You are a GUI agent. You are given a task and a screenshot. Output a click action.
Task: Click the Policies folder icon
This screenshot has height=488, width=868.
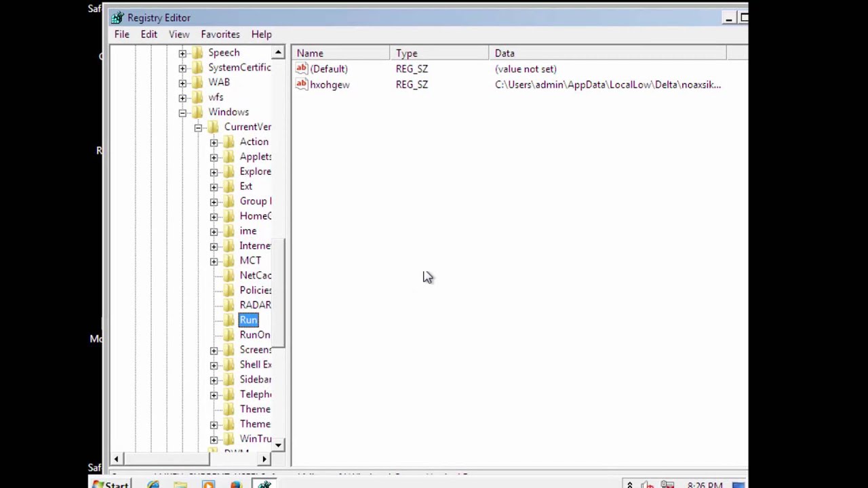229,290
